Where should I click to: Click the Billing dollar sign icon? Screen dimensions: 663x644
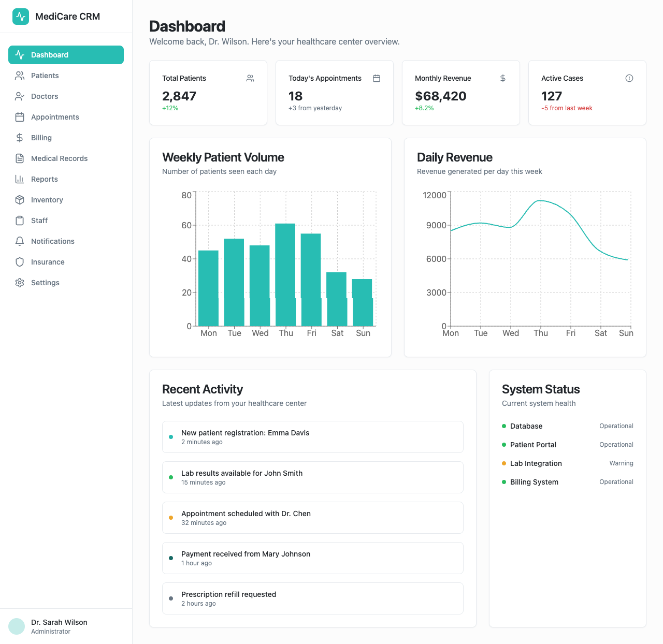click(x=20, y=138)
